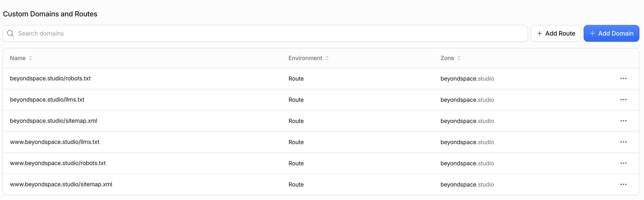Click Route environment cell for www llms.txt row

pyautogui.click(x=296, y=142)
